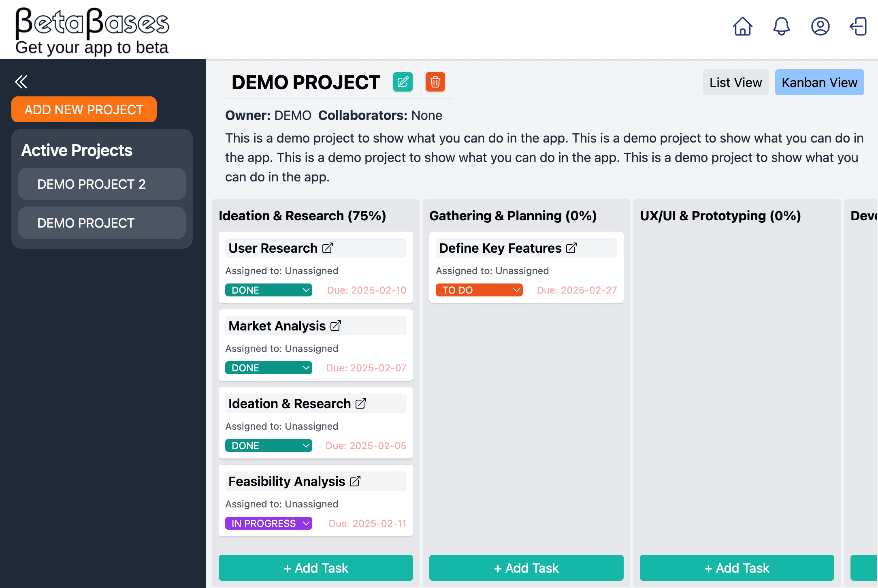Collapse sidebar with double chevron icon
This screenshot has width=878, height=588.
pos(21,82)
